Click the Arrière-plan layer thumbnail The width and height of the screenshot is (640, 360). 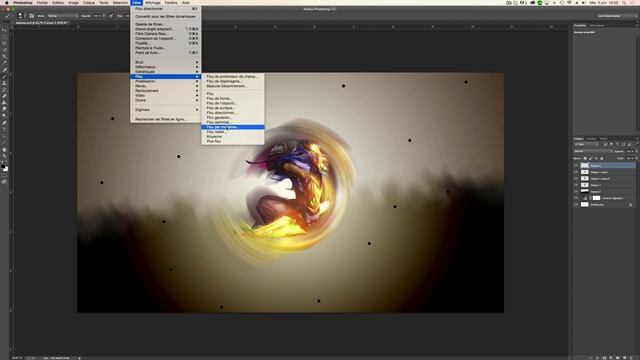[x=584, y=204]
